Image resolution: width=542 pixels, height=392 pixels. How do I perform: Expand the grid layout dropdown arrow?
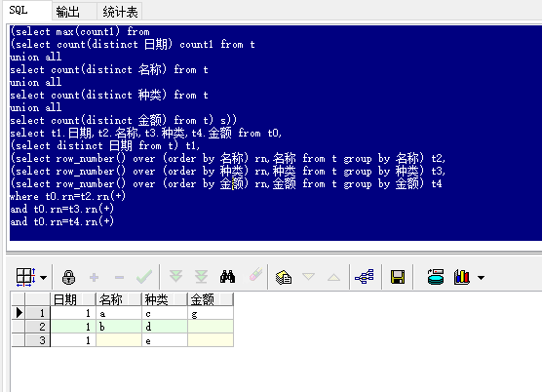tap(44, 278)
